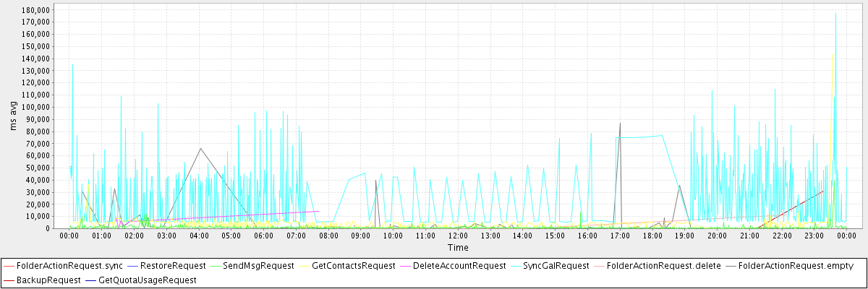This screenshot has height=289, width=868.
Task: Click the 100,000 value on the y-axis
Action: pos(35,108)
